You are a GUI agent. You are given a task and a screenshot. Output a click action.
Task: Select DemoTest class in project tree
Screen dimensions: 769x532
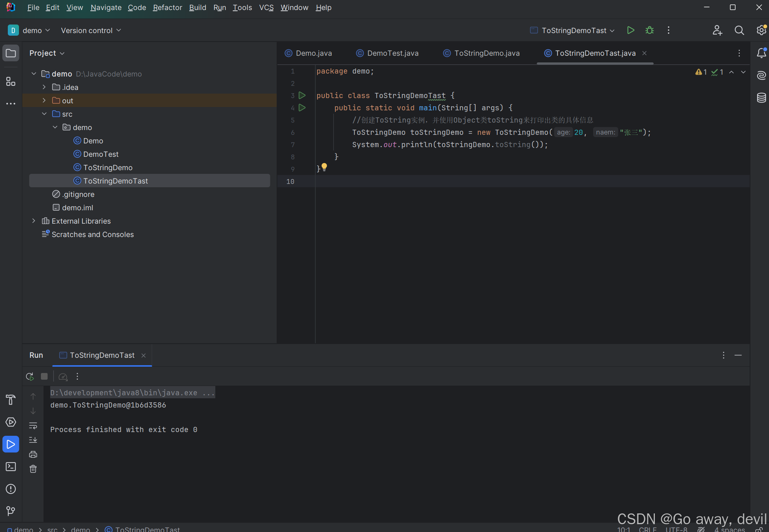(100, 154)
